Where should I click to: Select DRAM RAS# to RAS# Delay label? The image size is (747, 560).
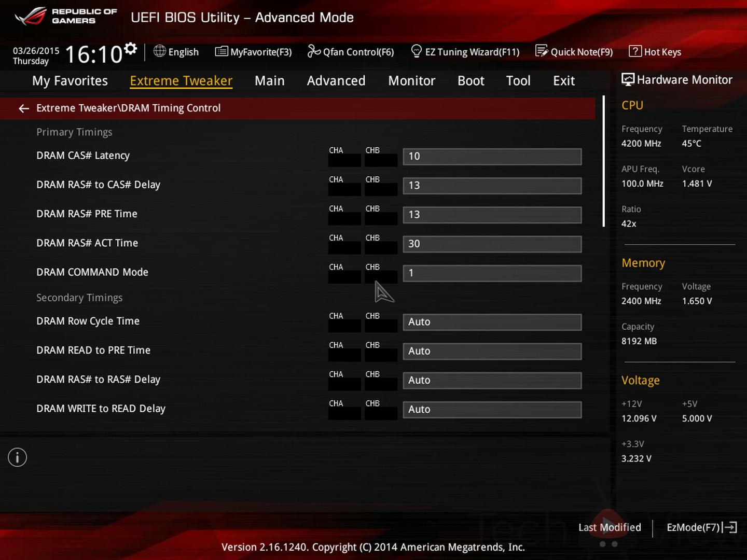99,379
